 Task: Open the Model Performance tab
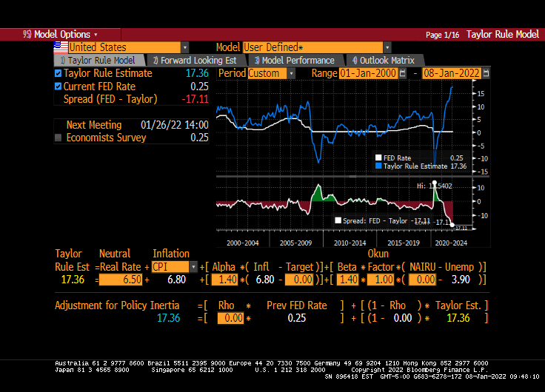(x=295, y=61)
